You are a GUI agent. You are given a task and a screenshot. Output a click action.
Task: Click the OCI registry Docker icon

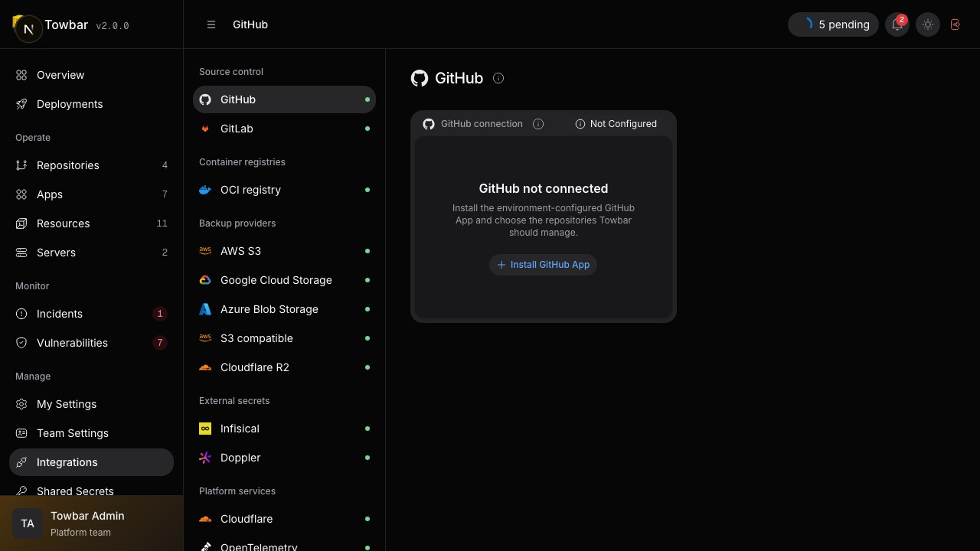(x=205, y=190)
